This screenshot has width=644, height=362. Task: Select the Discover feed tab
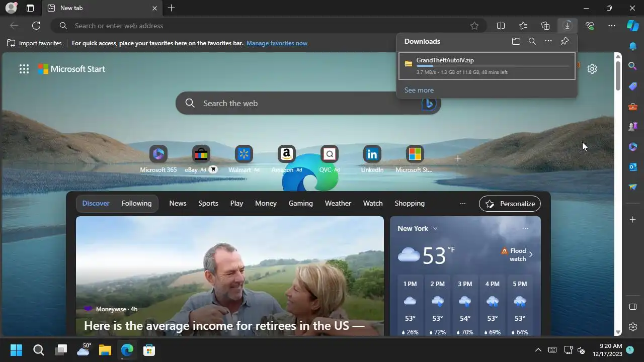96,203
